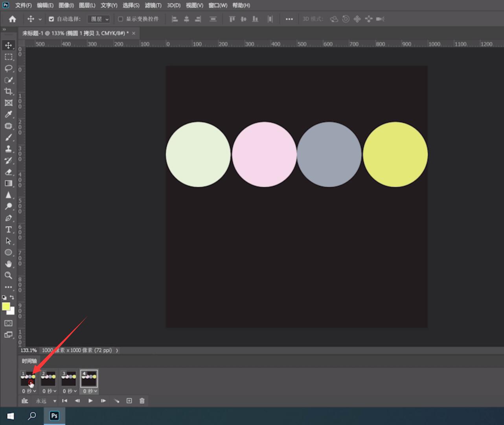Select the Quick Selection tool

(x=8, y=80)
